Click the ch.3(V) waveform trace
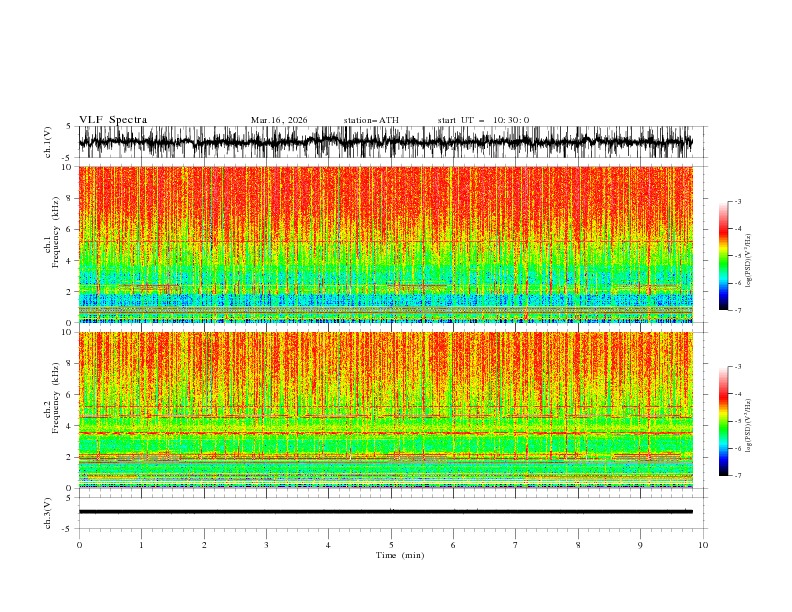This screenshot has height=612, width=792. coord(385,512)
